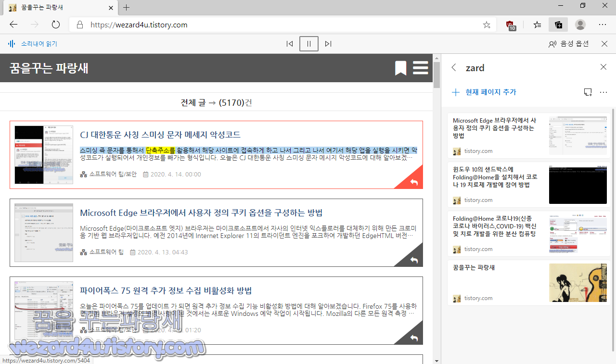Click thumbnail of CJ 대한통운 article

coord(44,155)
